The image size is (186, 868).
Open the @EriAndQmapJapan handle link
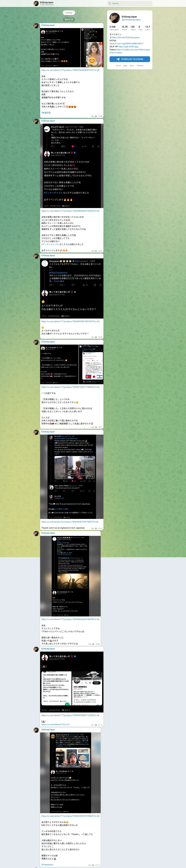[x=131, y=20]
